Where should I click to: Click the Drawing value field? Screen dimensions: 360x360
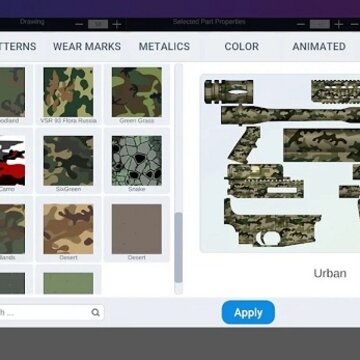pos(98,24)
